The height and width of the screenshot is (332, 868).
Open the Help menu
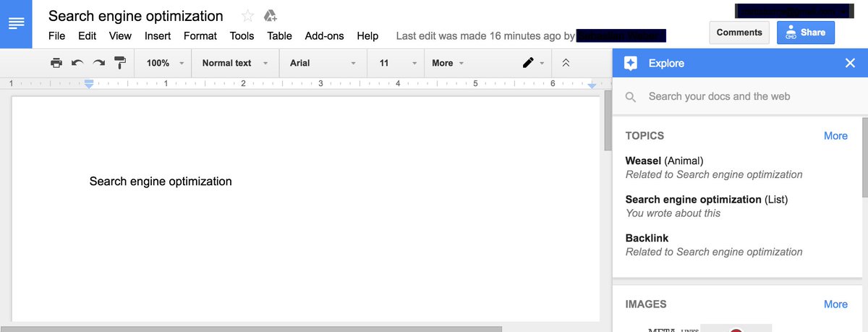click(x=367, y=35)
